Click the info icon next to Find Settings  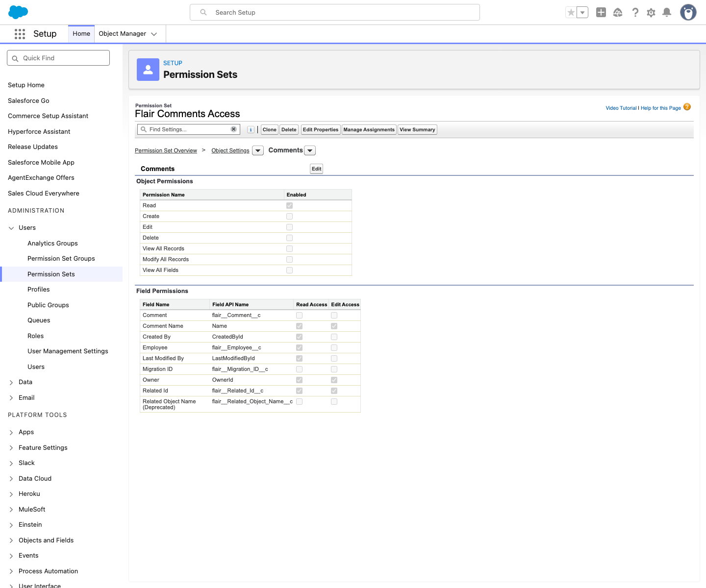pos(251,130)
